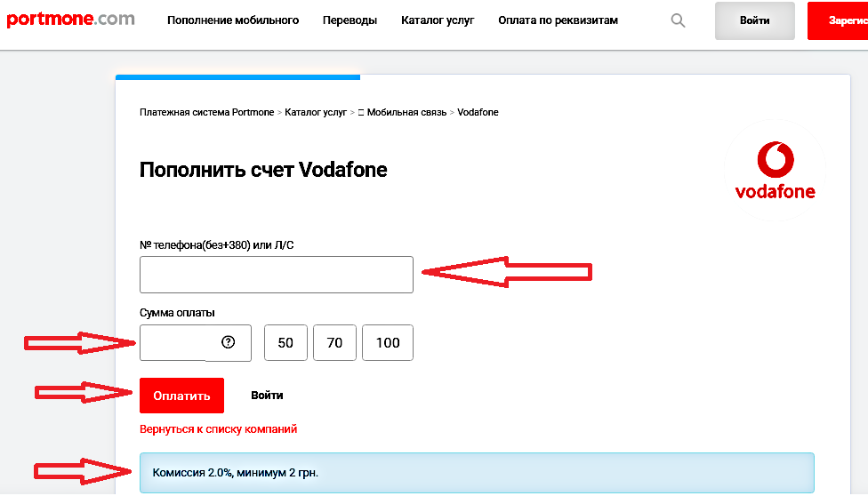
Task: Click the Войти link beside Оплатить
Action: (267, 396)
